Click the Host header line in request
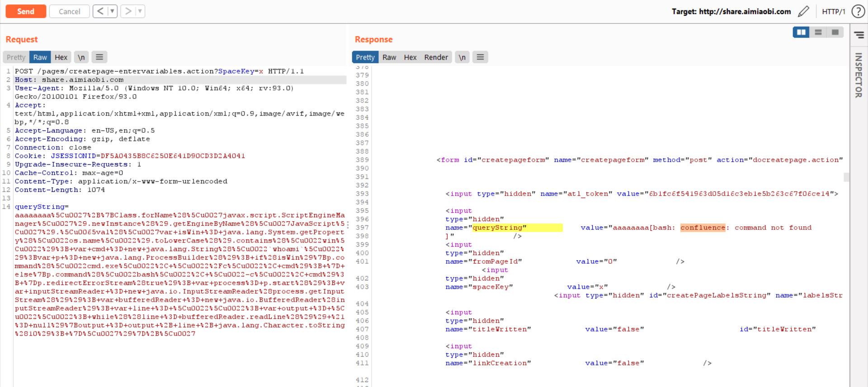Screen dimensions: 868x387 click(x=69, y=80)
